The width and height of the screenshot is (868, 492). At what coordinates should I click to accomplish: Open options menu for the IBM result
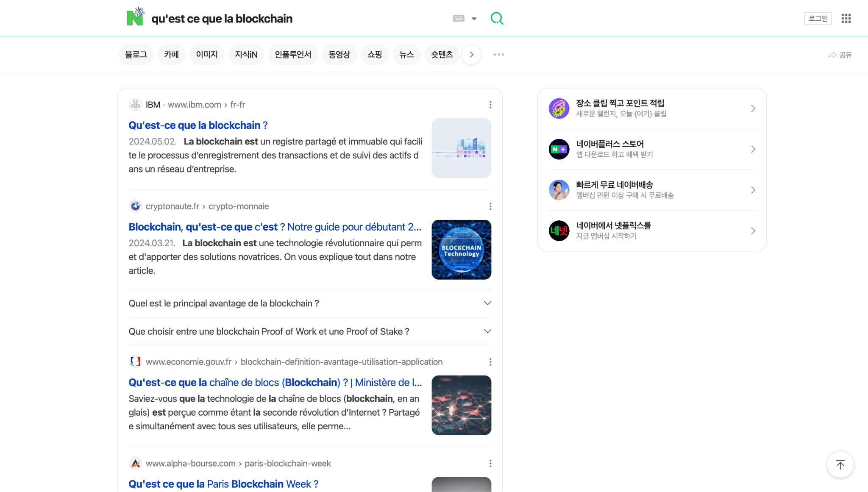tap(490, 105)
